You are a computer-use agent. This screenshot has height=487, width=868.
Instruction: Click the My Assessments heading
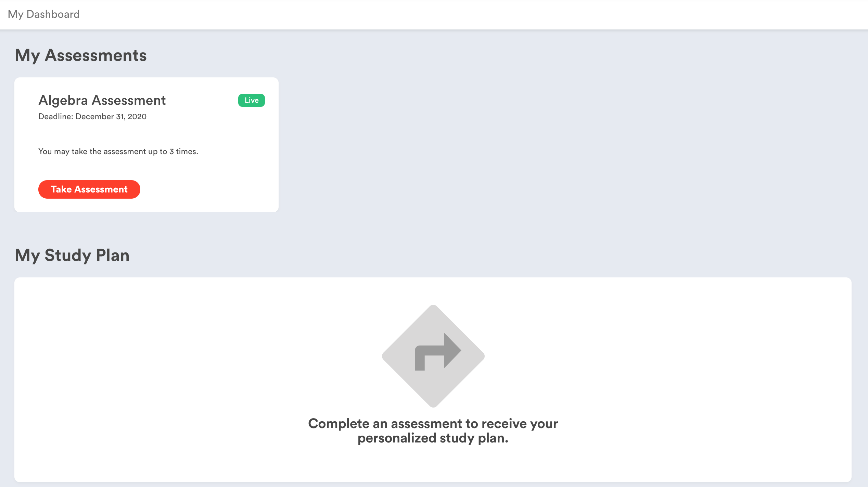click(81, 55)
